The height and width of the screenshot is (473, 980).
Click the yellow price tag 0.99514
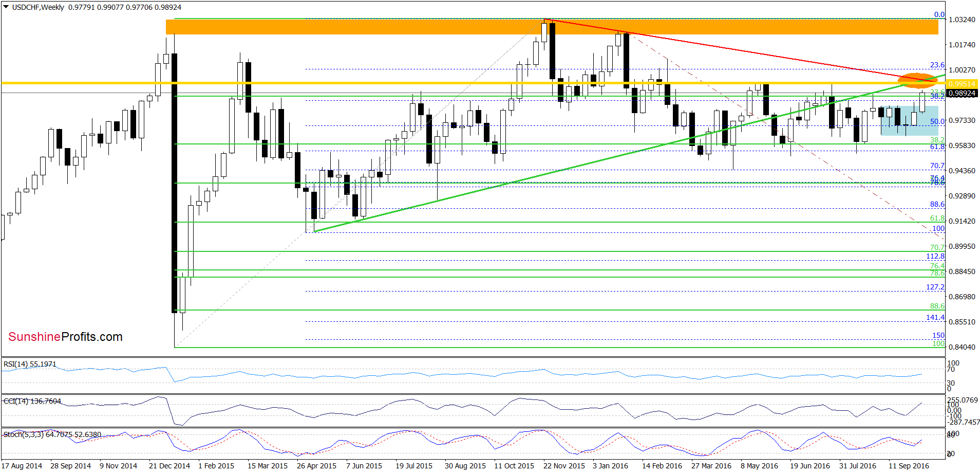tap(962, 83)
